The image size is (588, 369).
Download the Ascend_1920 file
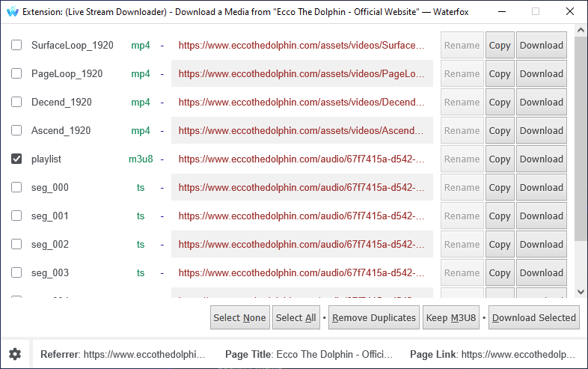pos(541,131)
